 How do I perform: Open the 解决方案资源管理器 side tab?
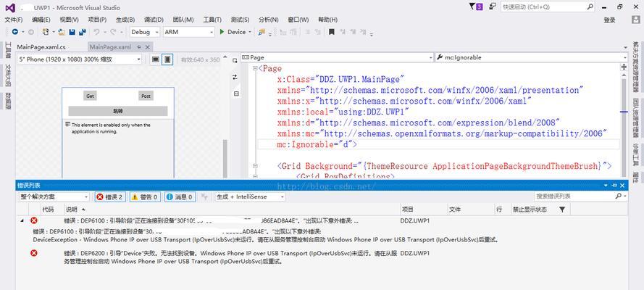(x=635, y=67)
